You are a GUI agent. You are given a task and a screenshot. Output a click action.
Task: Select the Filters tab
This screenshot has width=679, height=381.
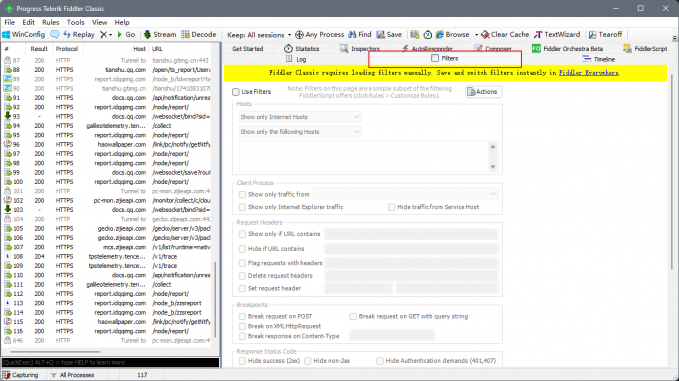[445, 58]
